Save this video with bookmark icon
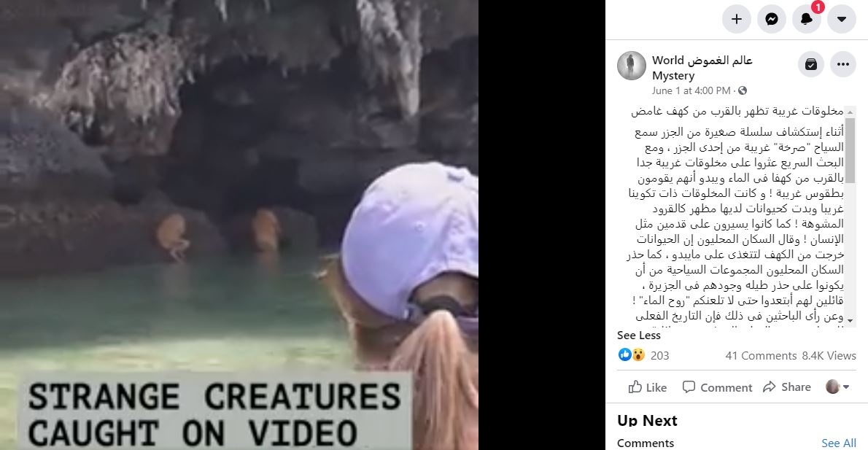 (x=811, y=64)
